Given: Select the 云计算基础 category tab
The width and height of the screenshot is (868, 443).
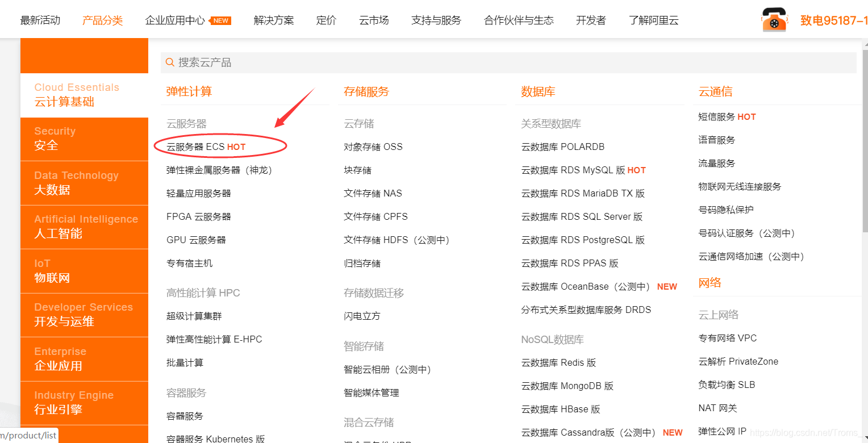Looking at the screenshot, I should point(84,95).
